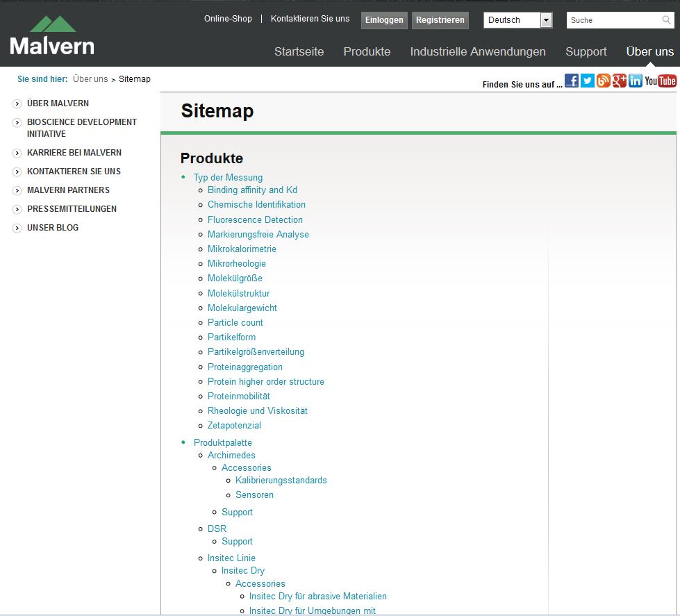Click the Einloggen button
Screen dimensions: 680x616
(x=384, y=20)
